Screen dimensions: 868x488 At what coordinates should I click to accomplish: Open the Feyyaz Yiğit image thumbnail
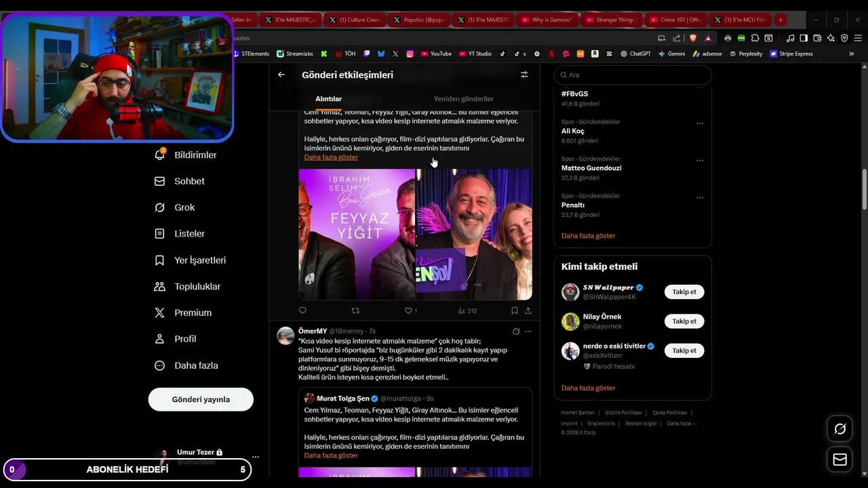point(357,235)
